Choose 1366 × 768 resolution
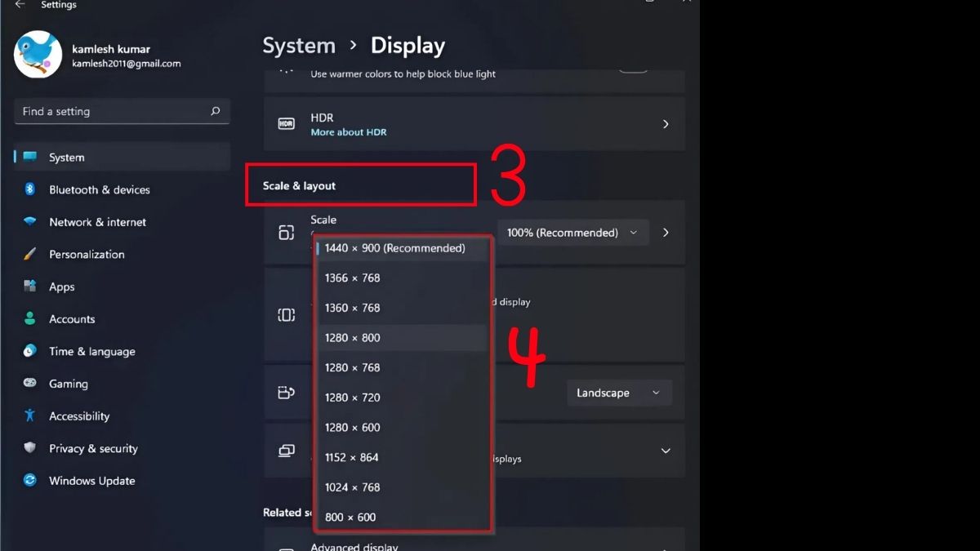 coord(403,278)
